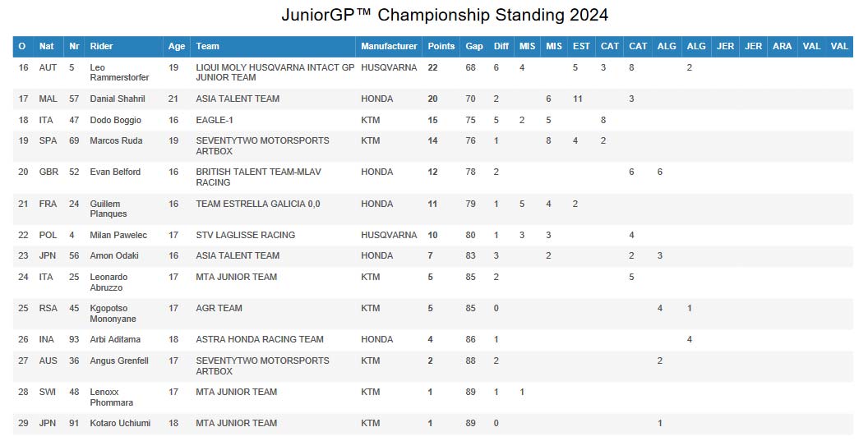Select rider Kotaro Uchiumi
868x441 pixels.
pos(118,423)
